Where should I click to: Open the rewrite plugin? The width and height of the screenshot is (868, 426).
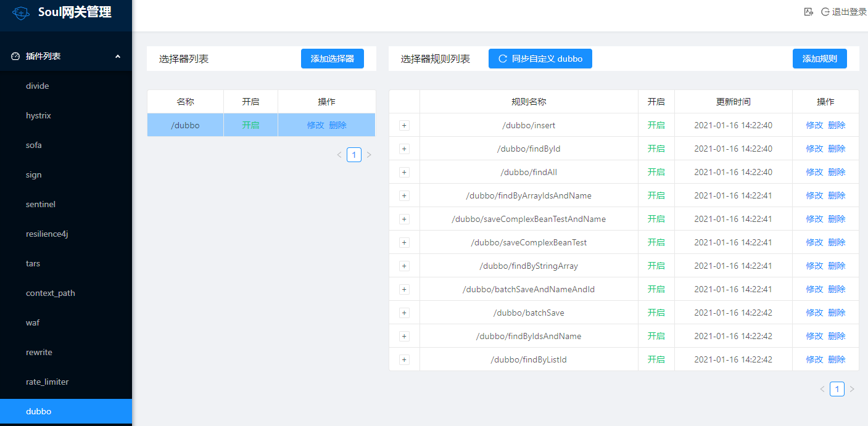[x=66, y=352]
